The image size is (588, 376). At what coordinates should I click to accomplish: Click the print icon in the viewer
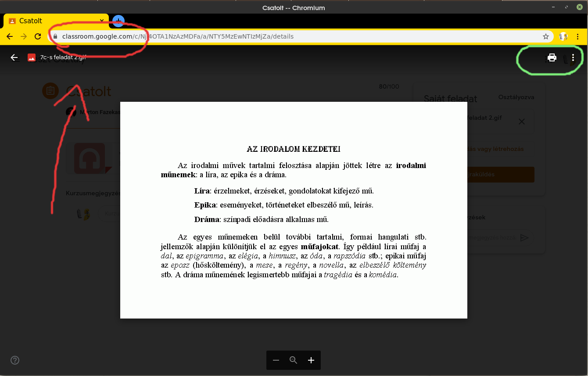point(552,57)
